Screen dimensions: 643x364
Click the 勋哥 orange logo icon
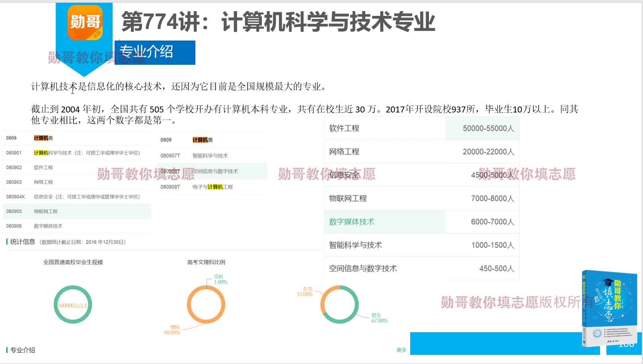85,23
